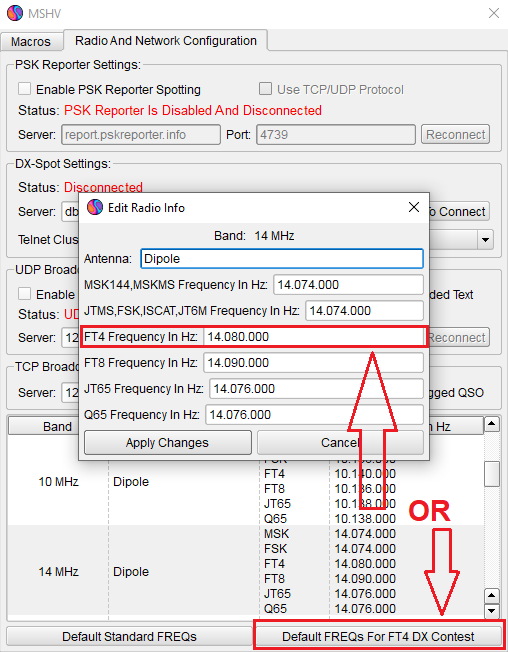
Task: Click the JTMS,FSK,ISCAT,JT6M frequency field
Action: tap(365, 311)
